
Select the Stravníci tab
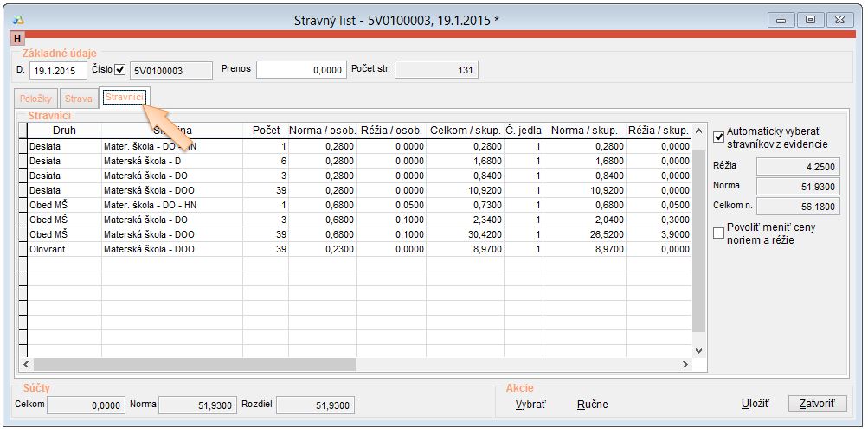coord(125,98)
